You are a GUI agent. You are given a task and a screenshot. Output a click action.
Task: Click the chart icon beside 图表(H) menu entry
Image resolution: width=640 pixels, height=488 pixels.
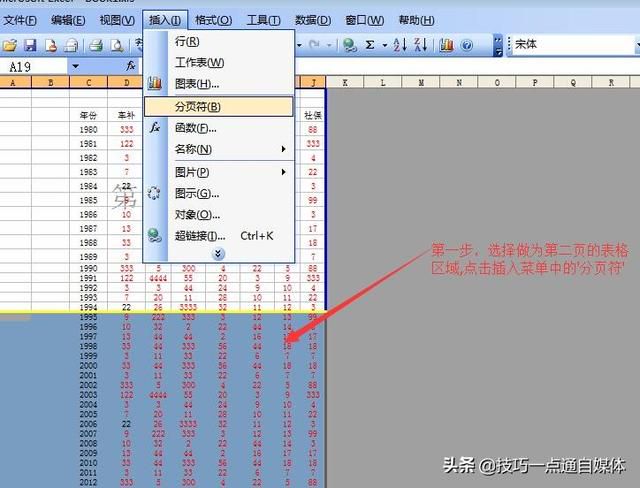click(155, 83)
